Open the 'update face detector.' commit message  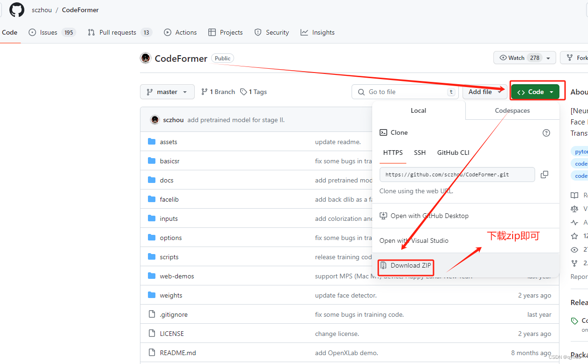346,295
